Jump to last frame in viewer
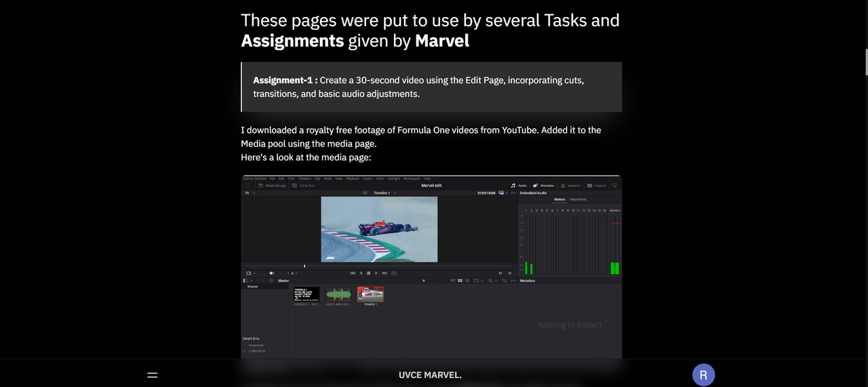Screen dimensions: 868x387 click(x=384, y=273)
